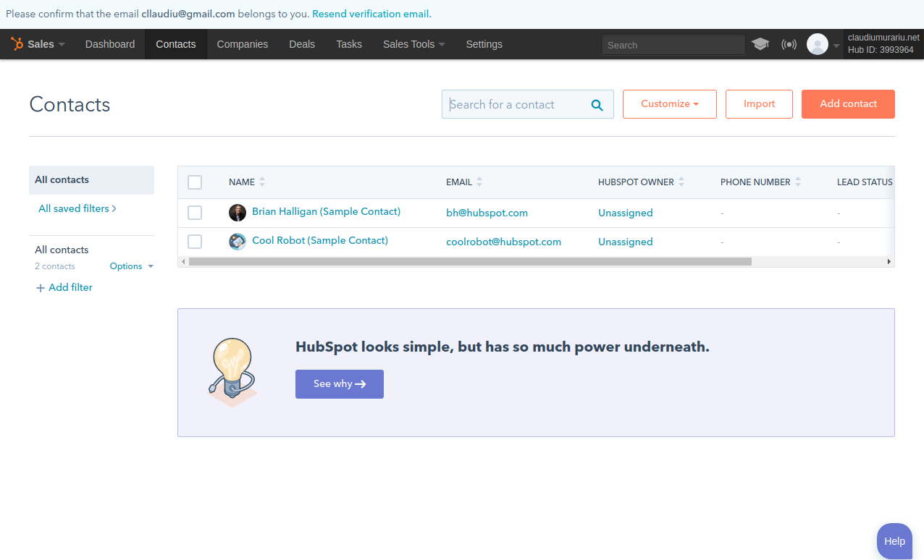Open the Customize dropdown button

click(670, 104)
